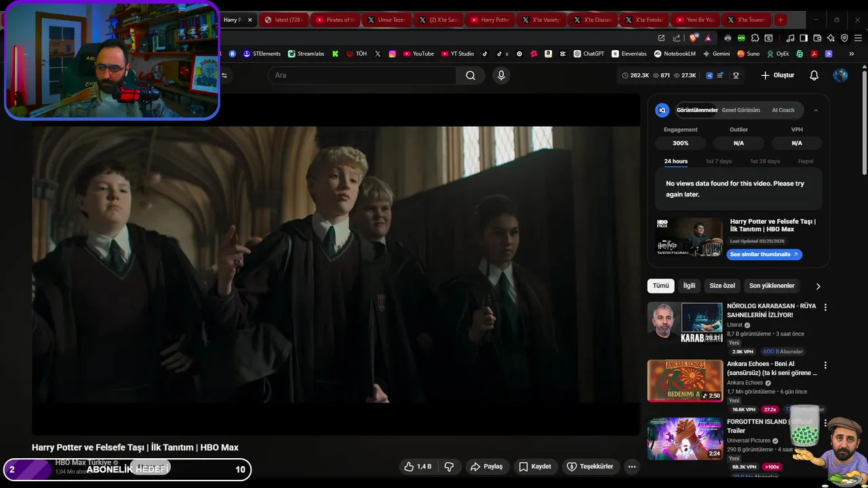Select the Hepsi range tab
868x488 pixels.
pos(805,161)
